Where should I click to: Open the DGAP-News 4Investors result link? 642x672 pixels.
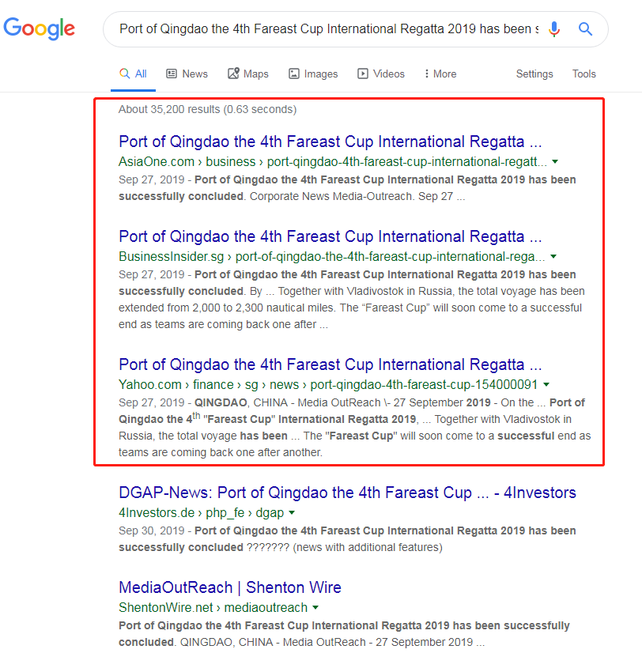pos(347,493)
